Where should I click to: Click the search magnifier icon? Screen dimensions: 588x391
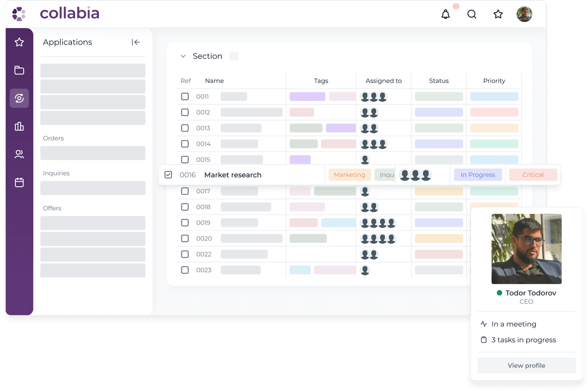pos(472,14)
